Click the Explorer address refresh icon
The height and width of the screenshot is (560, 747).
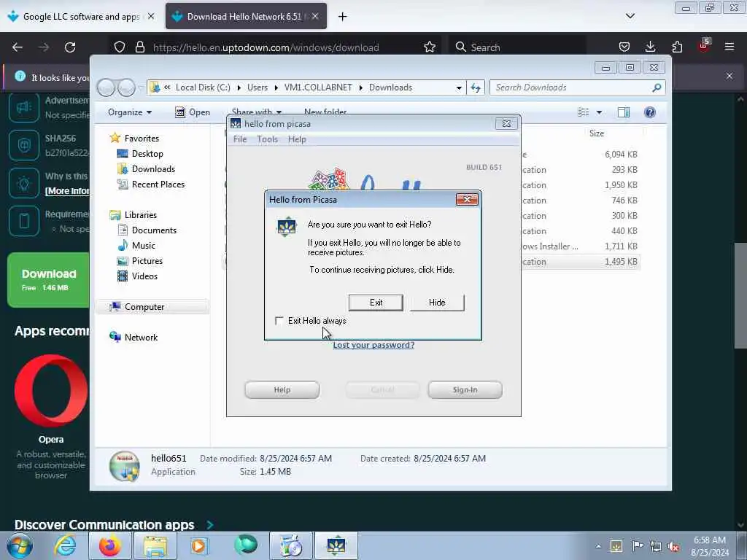click(476, 87)
